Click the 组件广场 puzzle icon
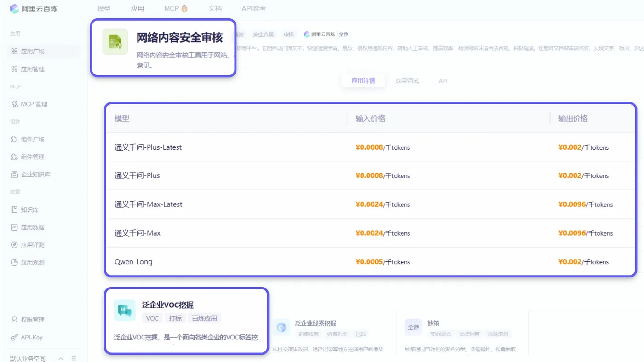This screenshot has width=644, height=362. (14, 139)
